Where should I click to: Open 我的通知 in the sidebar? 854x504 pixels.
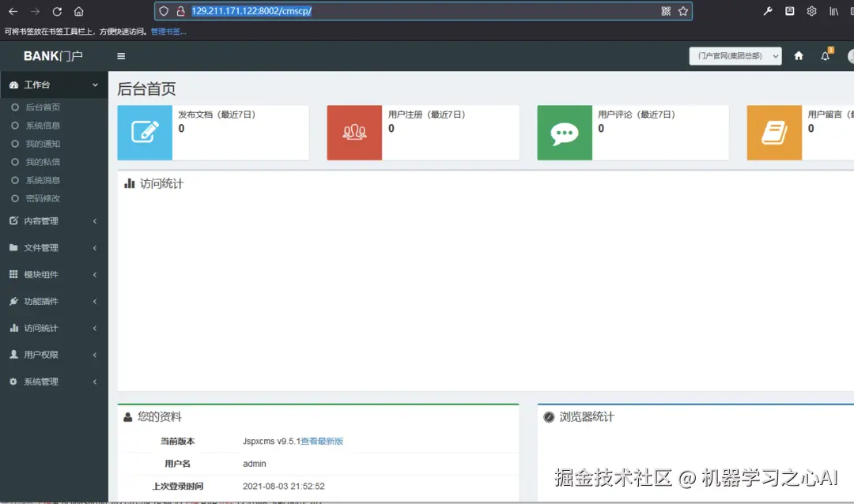point(43,144)
